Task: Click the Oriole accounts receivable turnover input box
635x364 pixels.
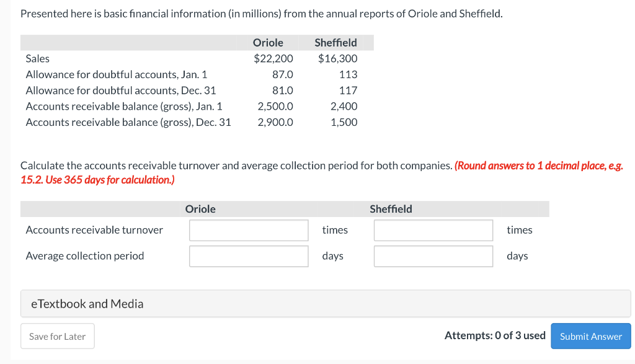Action: pos(248,230)
